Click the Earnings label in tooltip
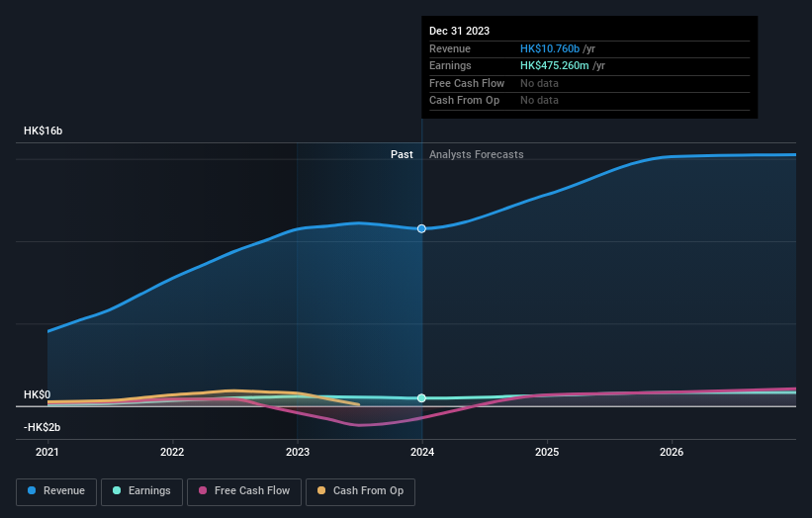Image resolution: width=812 pixels, height=518 pixels. pos(450,65)
